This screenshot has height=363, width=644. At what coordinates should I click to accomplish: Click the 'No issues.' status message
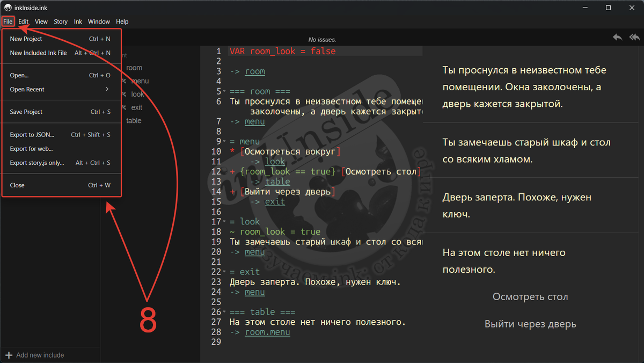[x=322, y=40]
